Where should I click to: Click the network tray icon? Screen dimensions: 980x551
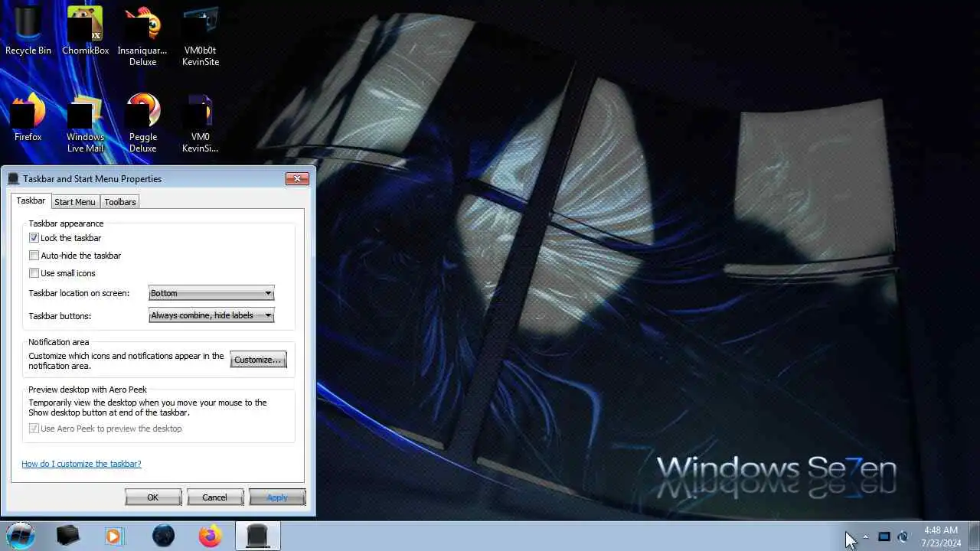884,536
